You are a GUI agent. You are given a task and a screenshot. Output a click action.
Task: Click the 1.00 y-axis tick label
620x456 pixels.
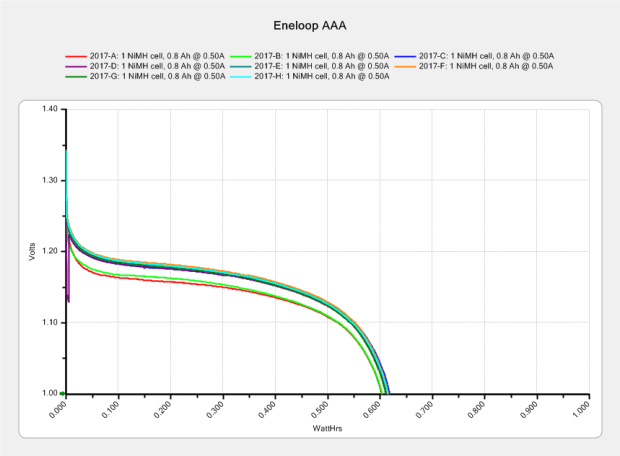tap(49, 393)
